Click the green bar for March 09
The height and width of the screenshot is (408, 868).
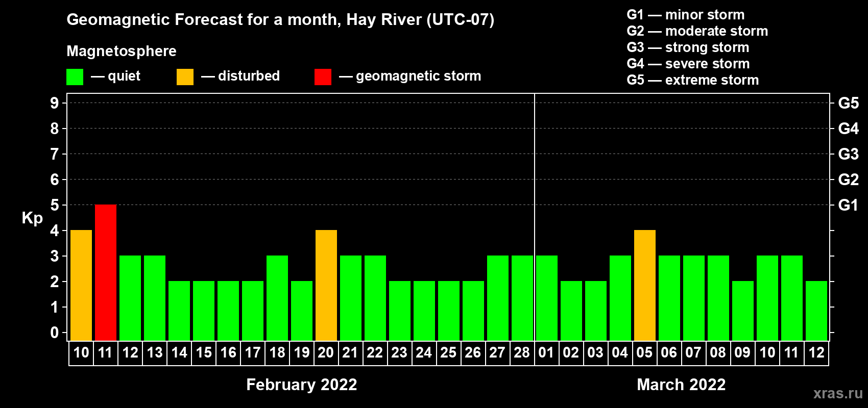743,311
